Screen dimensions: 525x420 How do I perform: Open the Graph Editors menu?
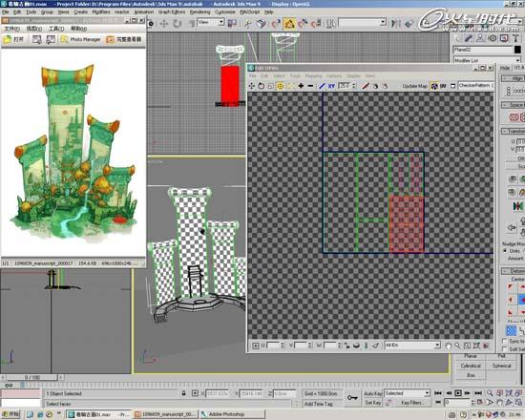(172, 11)
